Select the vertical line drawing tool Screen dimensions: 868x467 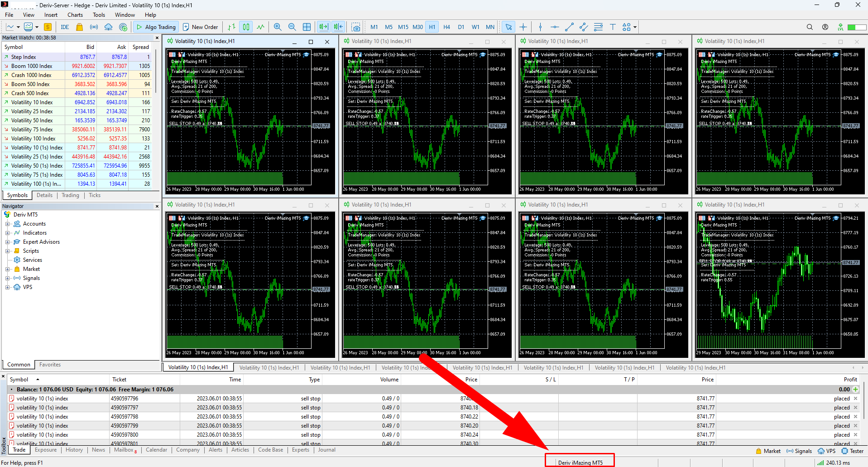click(540, 27)
